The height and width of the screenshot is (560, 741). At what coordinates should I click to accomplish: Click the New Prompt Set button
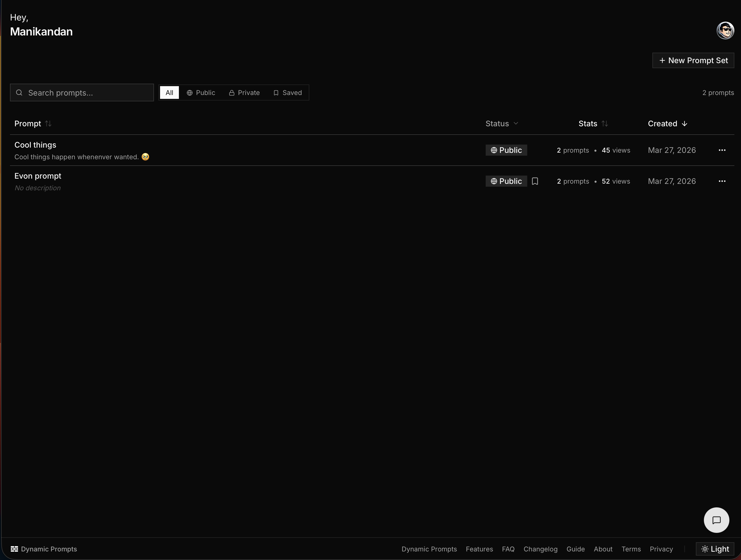[x=693, y=60]
